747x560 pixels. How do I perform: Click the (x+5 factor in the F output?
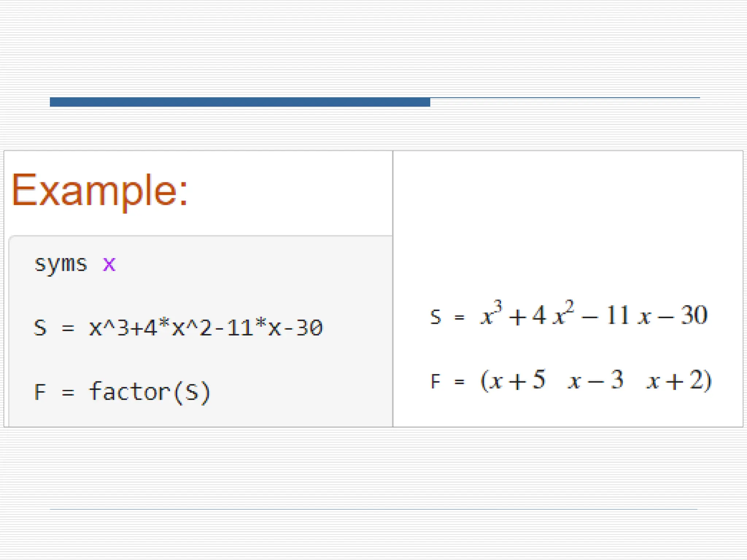(x=513, y=380)
